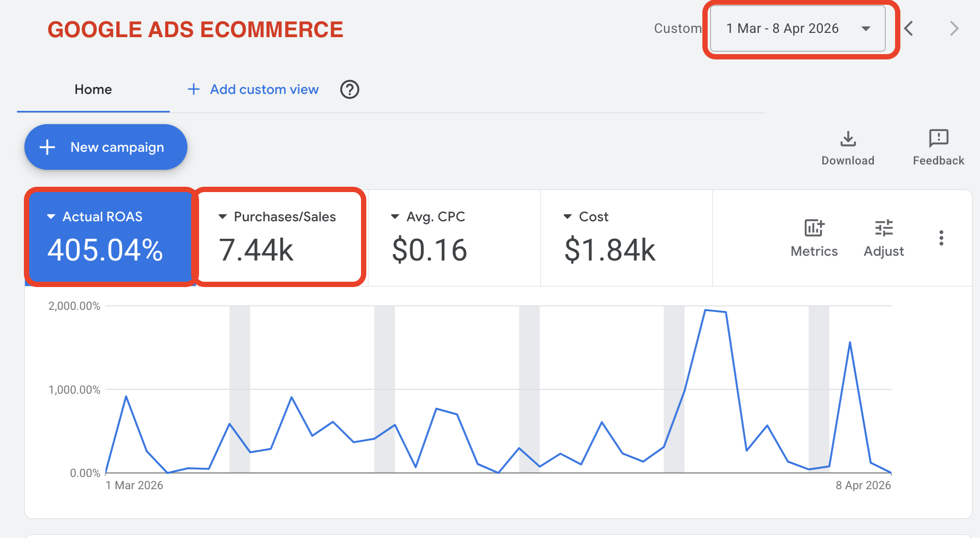The image size is (980, 538).
Task: Open the Metrics chart icon
Action: (x=814, y=228)
